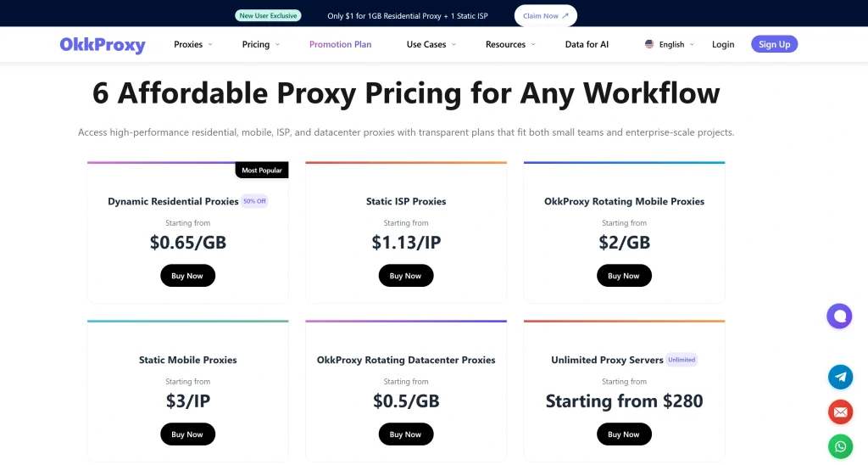868x465 pixels.
Task: Click the 50% Off badge
Action: point(254,201)
